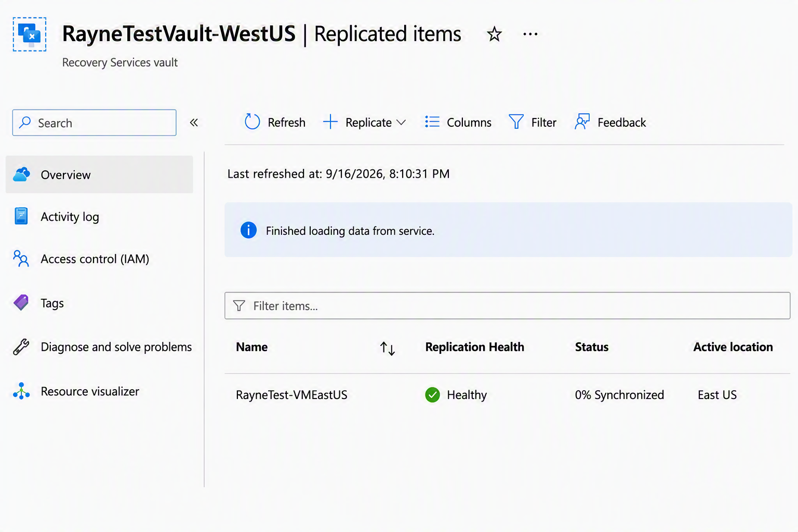Click the Refresh button label
798x532 pixels.
(287, 123)
